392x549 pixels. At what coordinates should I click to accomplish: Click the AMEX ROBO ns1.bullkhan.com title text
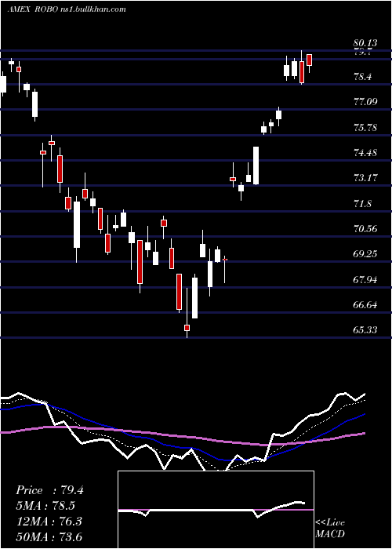pos(67,9)
